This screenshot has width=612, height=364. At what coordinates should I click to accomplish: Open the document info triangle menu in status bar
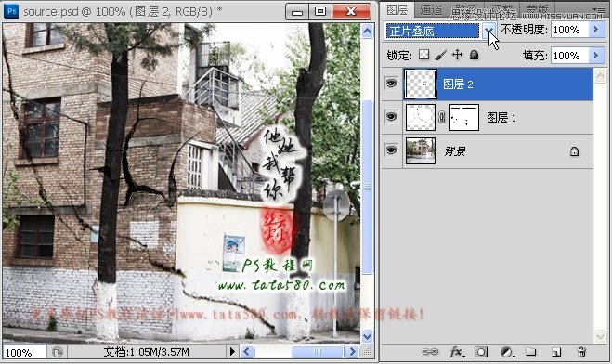pos(232,352)
